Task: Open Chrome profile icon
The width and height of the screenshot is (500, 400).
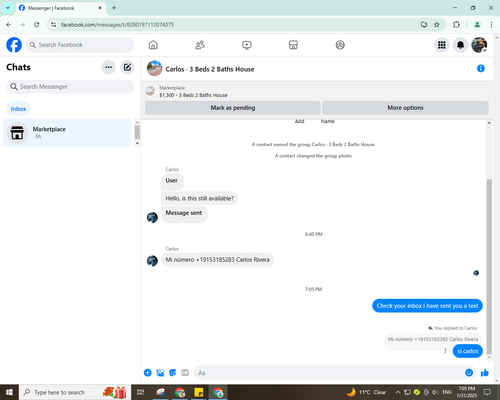Action: 477,25
